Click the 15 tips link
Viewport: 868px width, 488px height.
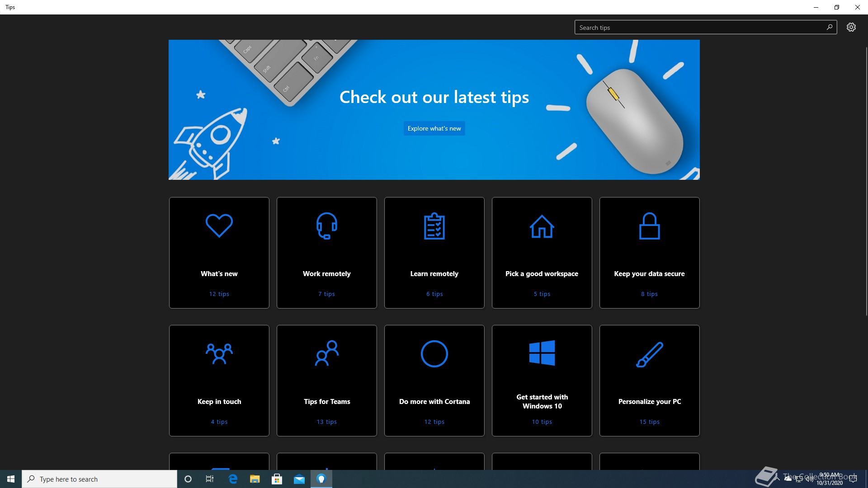click(649, 422)
